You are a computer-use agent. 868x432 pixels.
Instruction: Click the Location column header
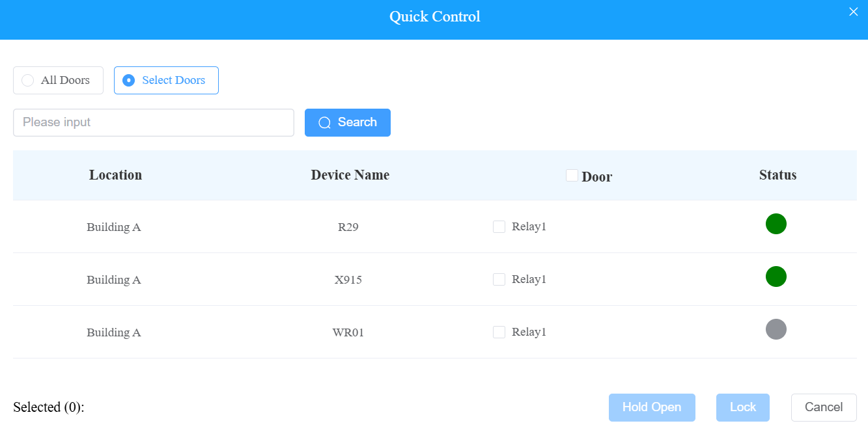coord(115,175)
